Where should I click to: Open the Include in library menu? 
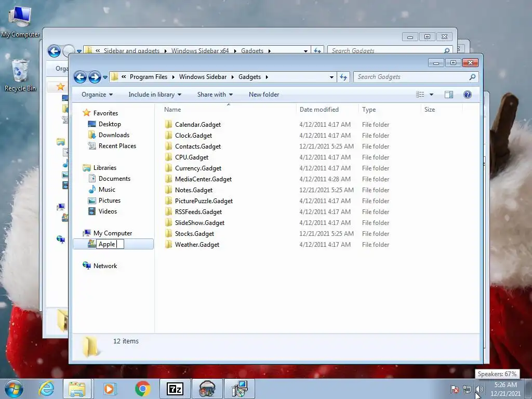(155, 95)
